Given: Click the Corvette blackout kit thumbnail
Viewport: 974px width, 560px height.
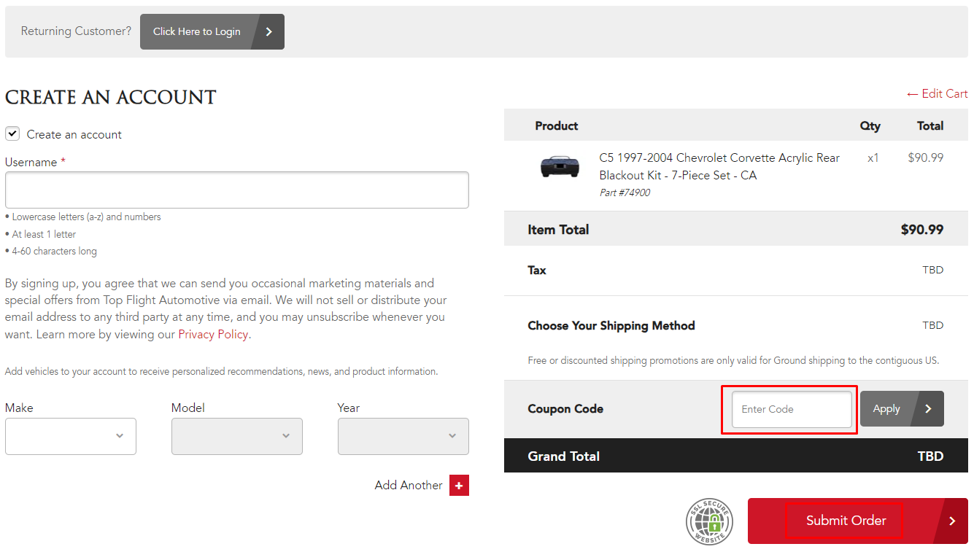Looking at the screenshot, I should coord(560,167).
